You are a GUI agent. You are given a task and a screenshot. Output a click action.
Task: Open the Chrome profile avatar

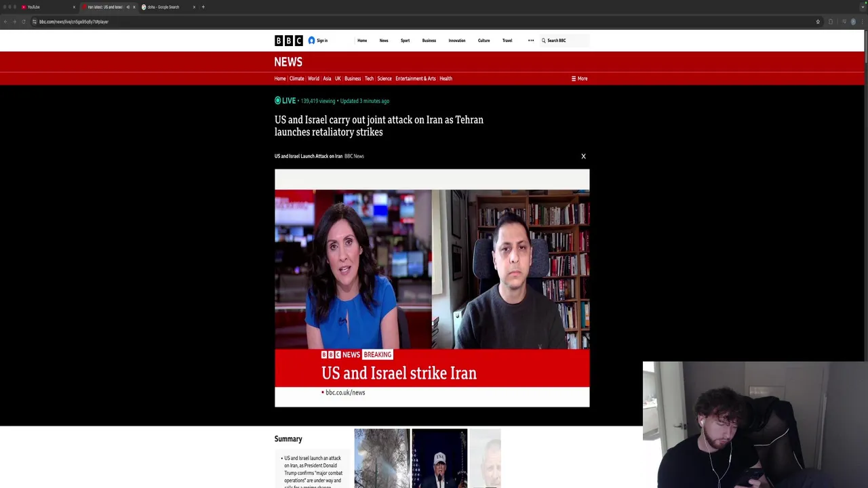point(853,22)
